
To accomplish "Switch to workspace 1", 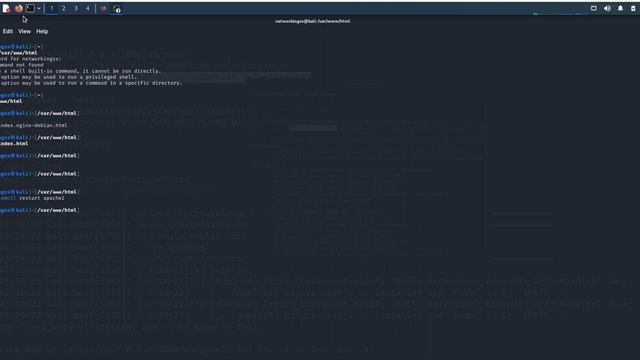I will [x=52, y=8].
